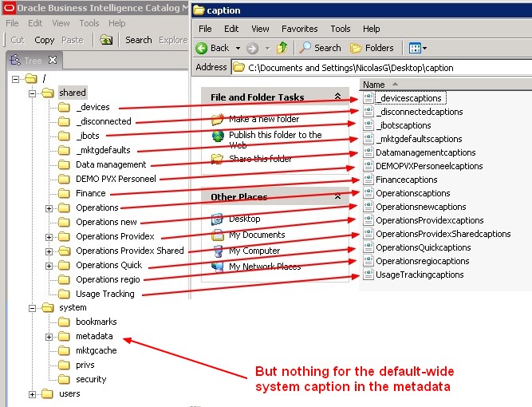Open the Catalog Manager View menu
This screenshot has height=407, width=532.
pyautogui.click(x=61, y=23)
